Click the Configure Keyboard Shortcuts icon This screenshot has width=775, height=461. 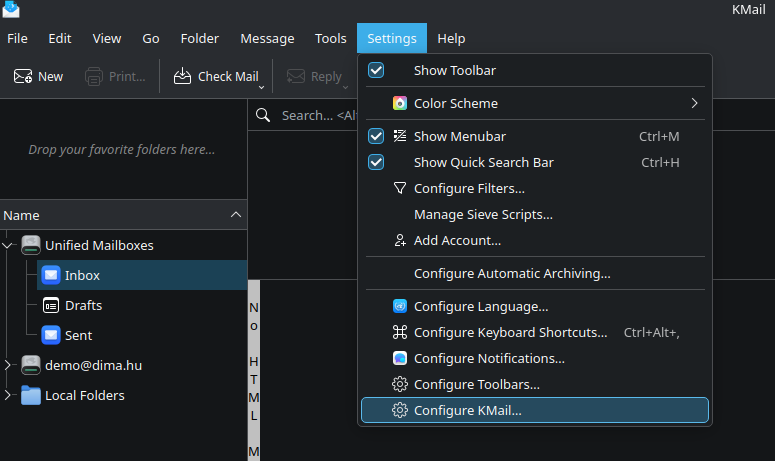[x=399, y=332]
